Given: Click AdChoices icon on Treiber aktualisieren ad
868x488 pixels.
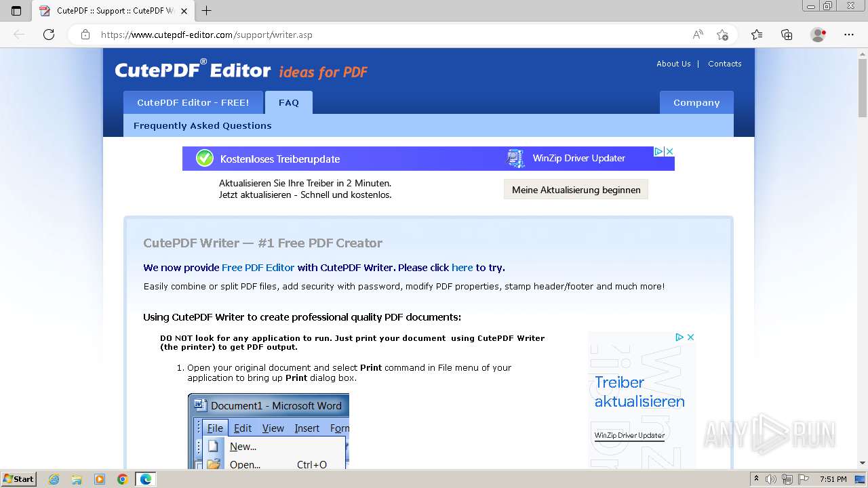Looking at the screenshot, I should click(679, 337).
